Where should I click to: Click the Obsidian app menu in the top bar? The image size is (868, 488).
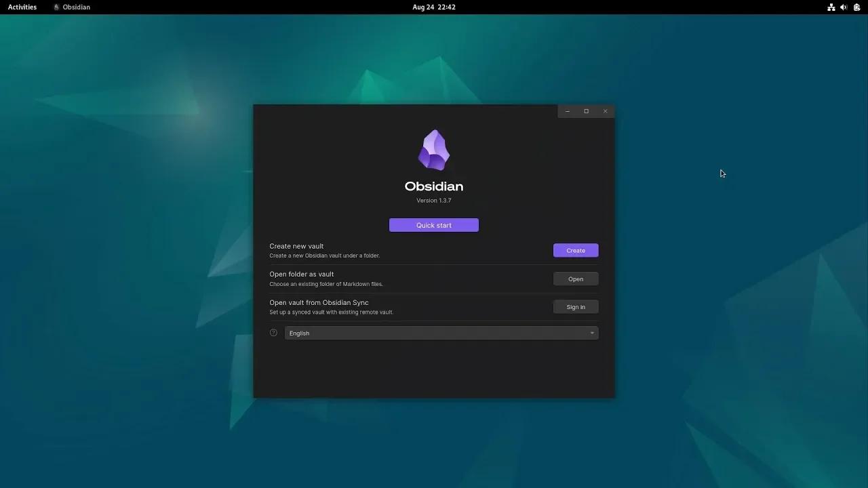(72, 7)
